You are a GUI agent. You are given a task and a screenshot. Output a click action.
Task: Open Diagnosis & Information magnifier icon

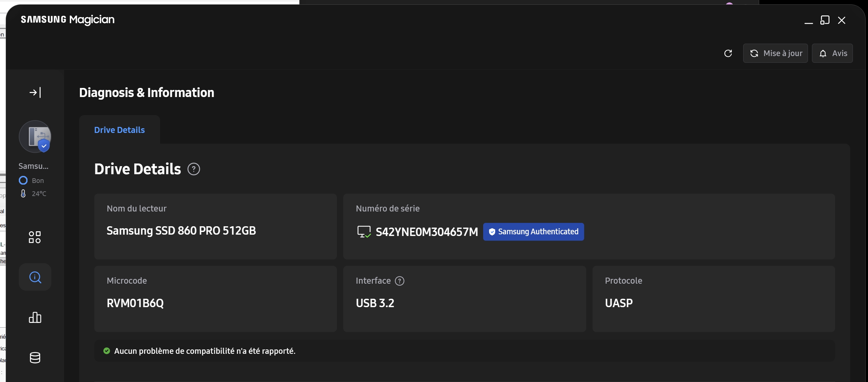[35, 277]
